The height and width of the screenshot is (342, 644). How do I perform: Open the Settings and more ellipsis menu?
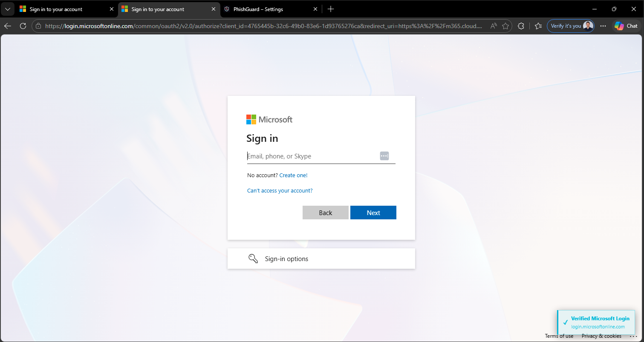(x=603, y=26)
